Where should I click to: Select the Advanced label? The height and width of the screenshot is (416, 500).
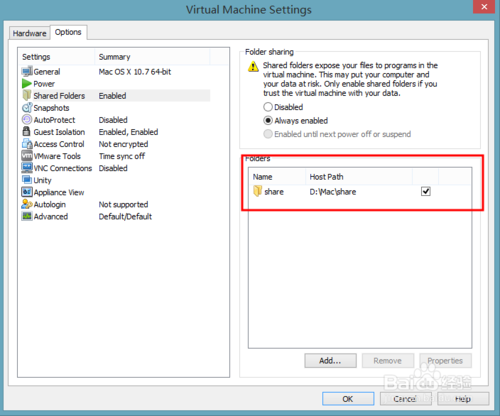tap(51, 216)
